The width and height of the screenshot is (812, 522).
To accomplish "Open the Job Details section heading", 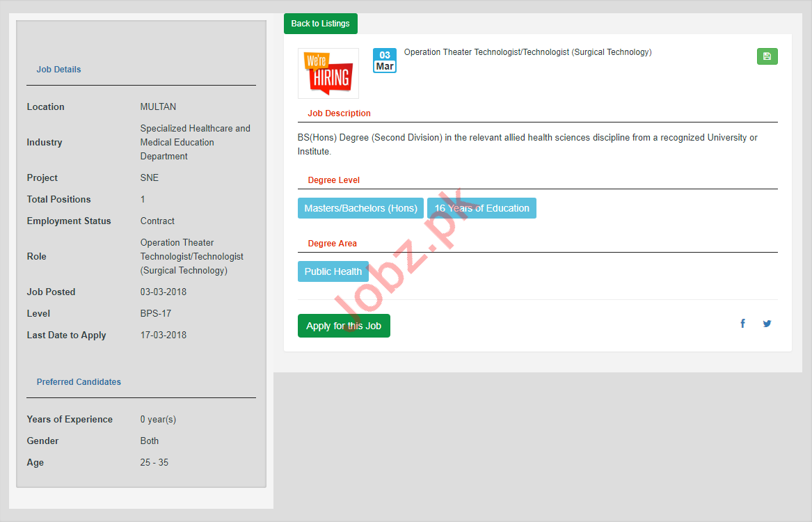I will [58, 70].
